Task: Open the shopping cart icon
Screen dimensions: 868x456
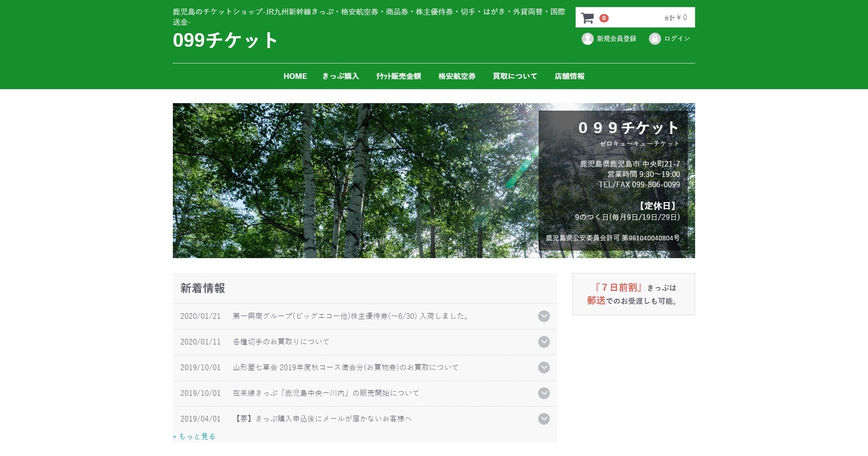Action: point(587,18)
